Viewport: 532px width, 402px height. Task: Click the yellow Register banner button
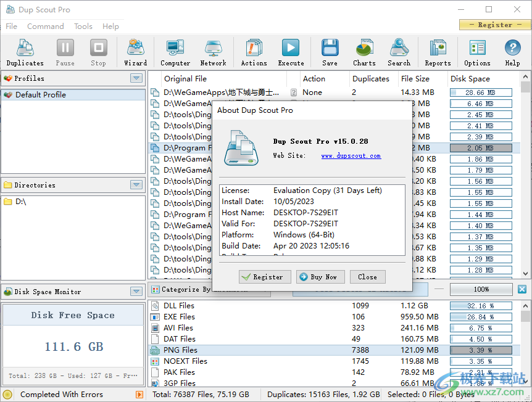tap(495, 25)
